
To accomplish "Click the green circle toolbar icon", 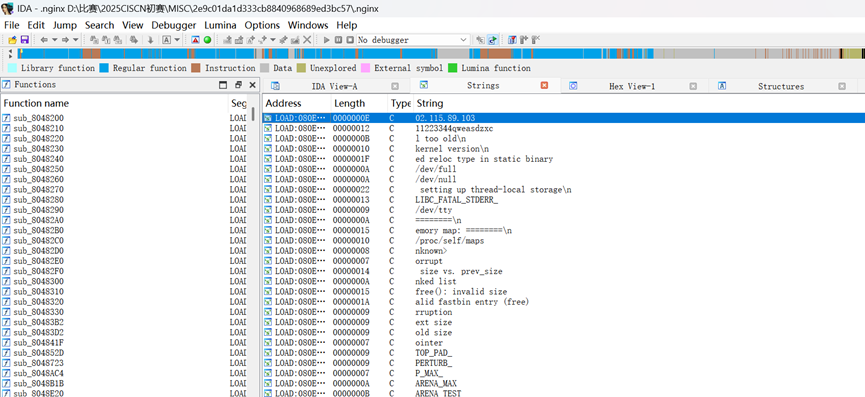I will [207, 40].
